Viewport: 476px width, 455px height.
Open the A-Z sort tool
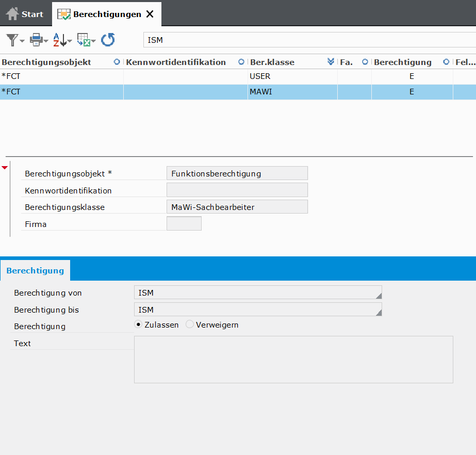coord(60,40)
